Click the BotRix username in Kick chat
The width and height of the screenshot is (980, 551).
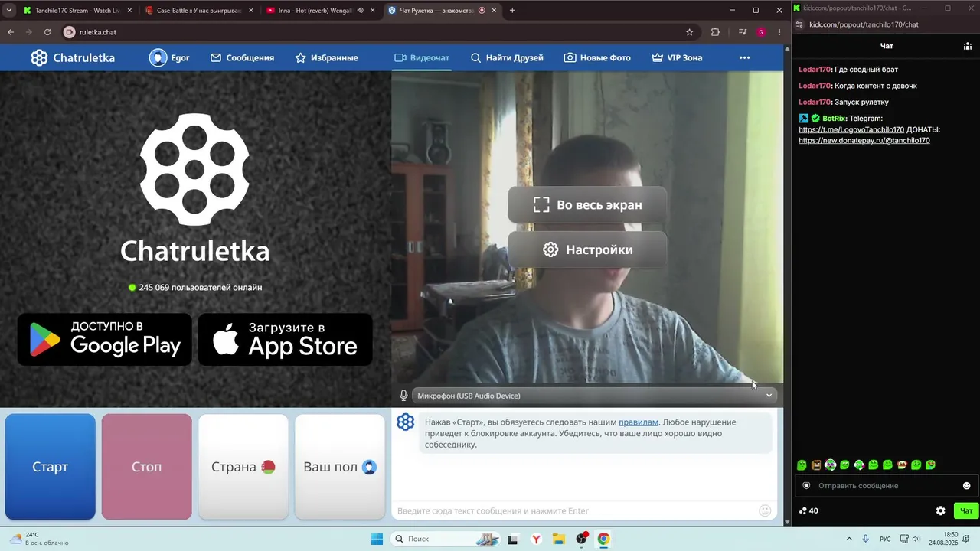(x=834, y=118)
